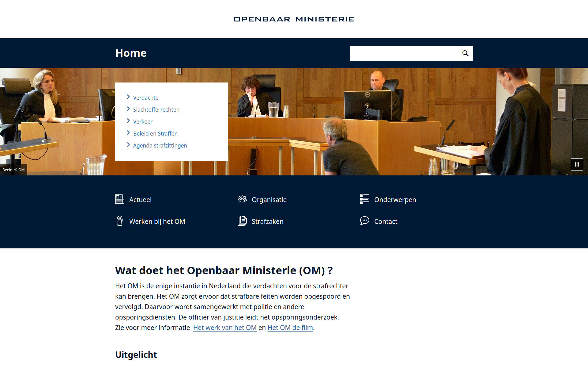The image size is (588, 368).
Task: Click the chevron before Verkeer
Action: coord(128,121)
